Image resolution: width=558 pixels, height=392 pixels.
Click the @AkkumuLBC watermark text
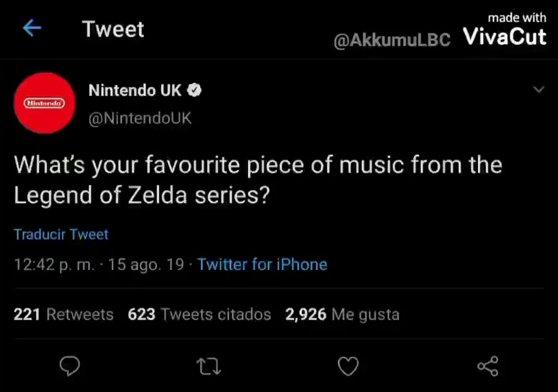tap(392, 41)
